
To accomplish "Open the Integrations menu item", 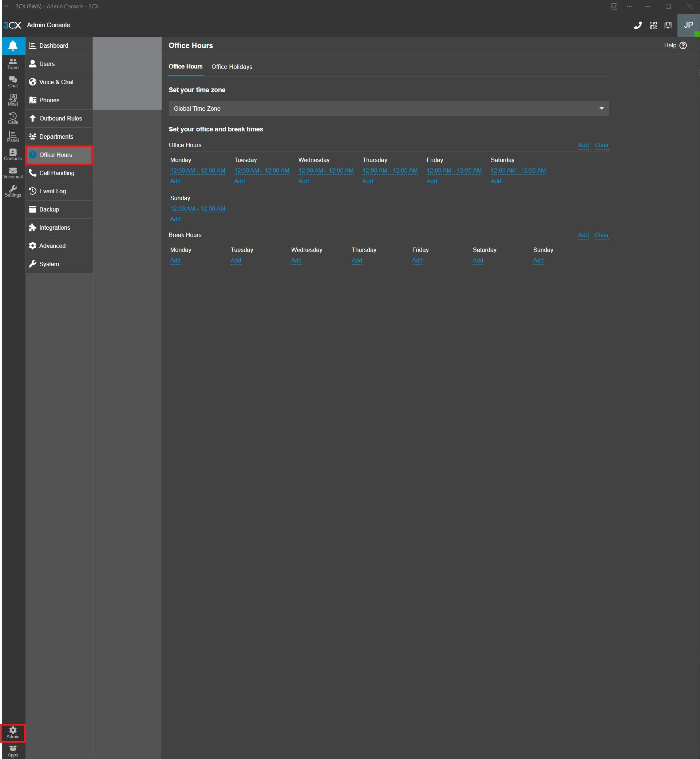I will click(x=55, y=228).
